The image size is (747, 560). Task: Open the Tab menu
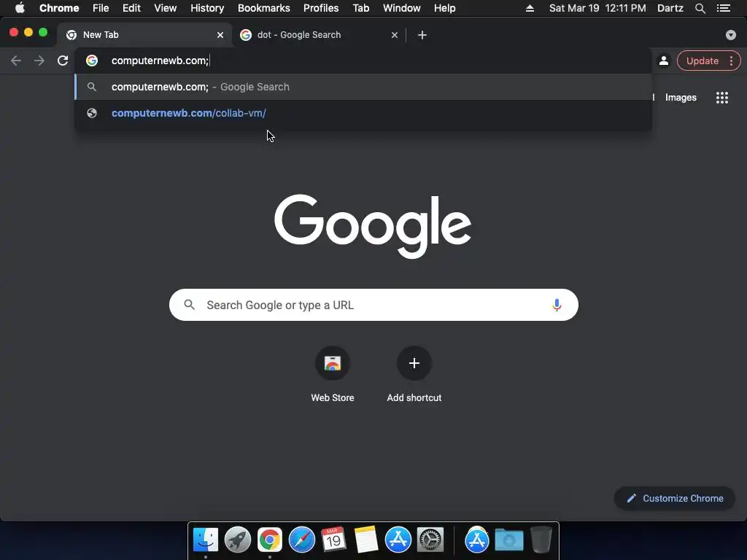(361, 8)
